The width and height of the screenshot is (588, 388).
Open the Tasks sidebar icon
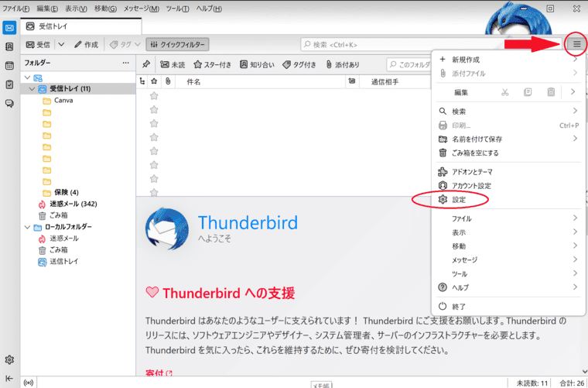click(9, 84)
